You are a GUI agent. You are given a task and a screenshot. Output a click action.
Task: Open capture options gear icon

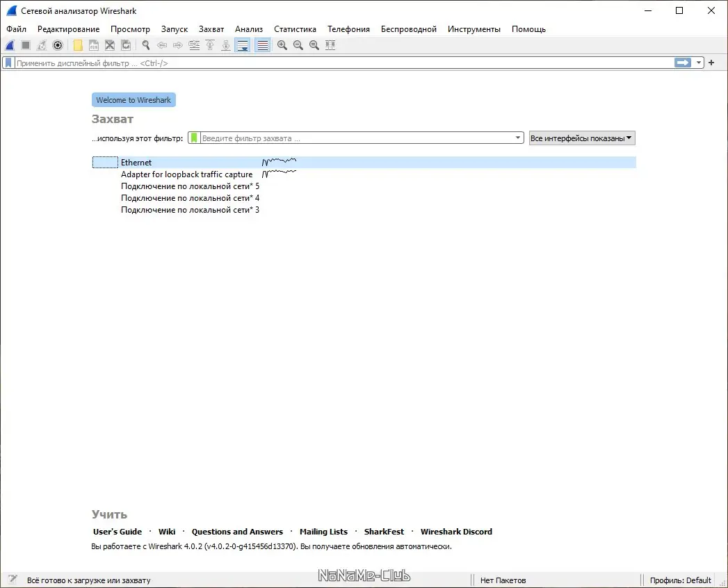coord(58,45)
